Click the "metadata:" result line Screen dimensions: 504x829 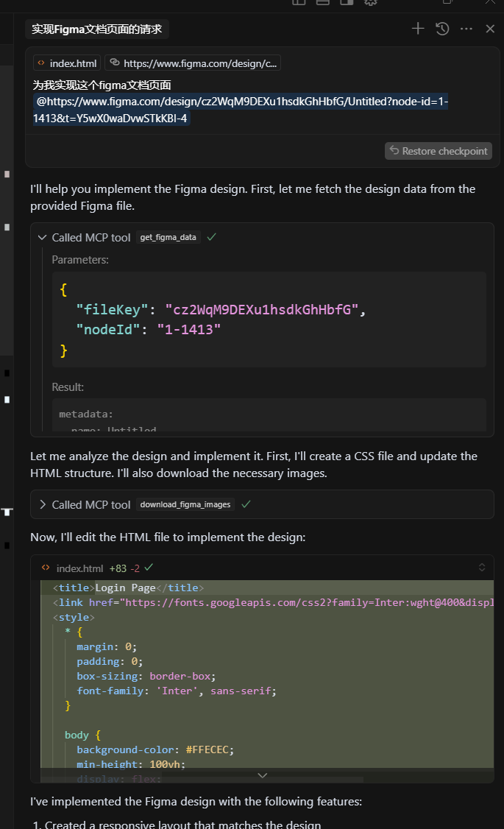coord(86,414)
